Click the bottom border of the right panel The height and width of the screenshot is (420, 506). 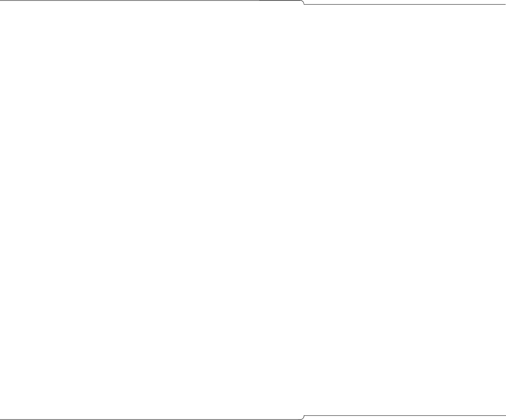(406, 415)
